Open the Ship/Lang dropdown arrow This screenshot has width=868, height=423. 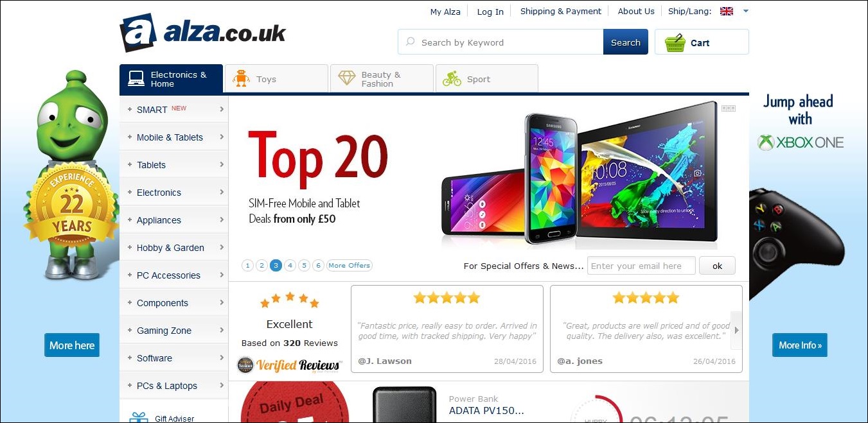[745, 12]
